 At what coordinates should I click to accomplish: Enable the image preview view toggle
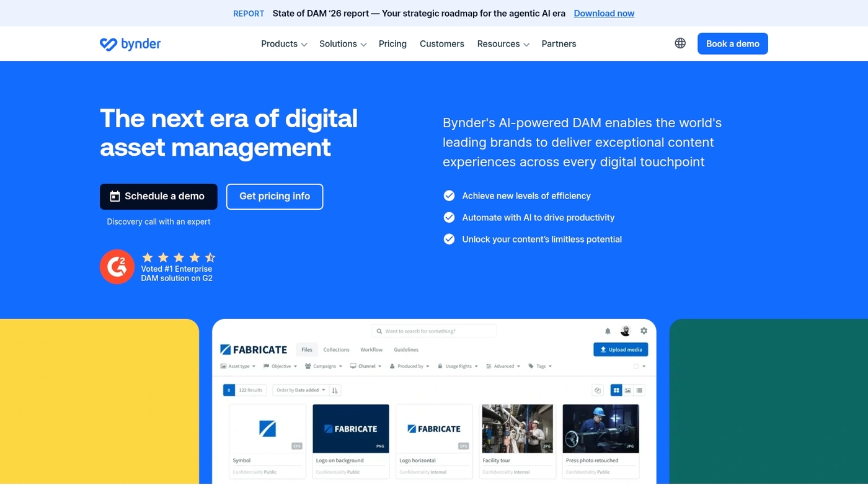click(629, 390)
